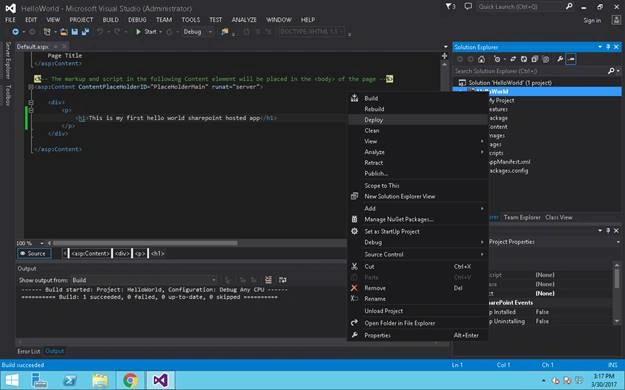Toggle Word Wrap in Output panel

click(x=282, y=280)
